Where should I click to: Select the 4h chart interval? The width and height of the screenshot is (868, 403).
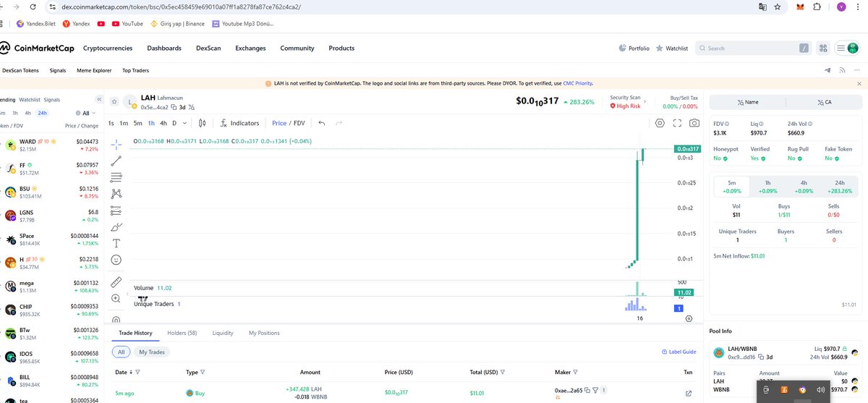pyautogui.click(x=163, y=123)
